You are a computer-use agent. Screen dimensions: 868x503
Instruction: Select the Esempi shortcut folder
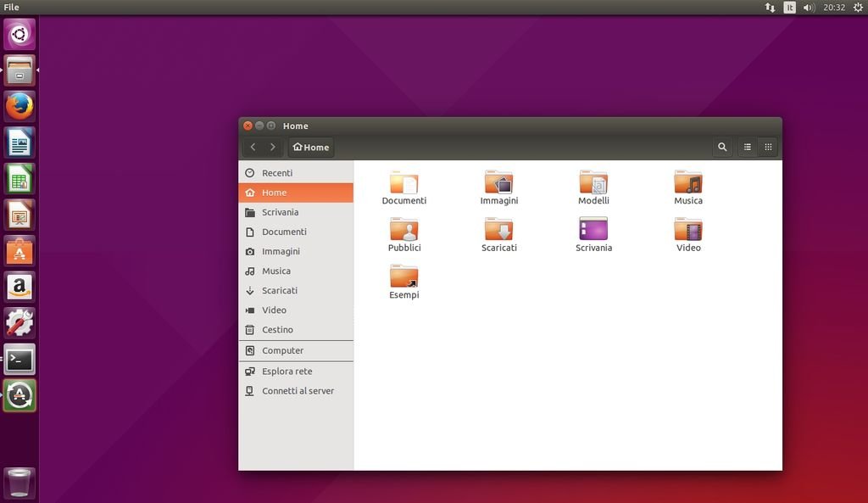403,277
